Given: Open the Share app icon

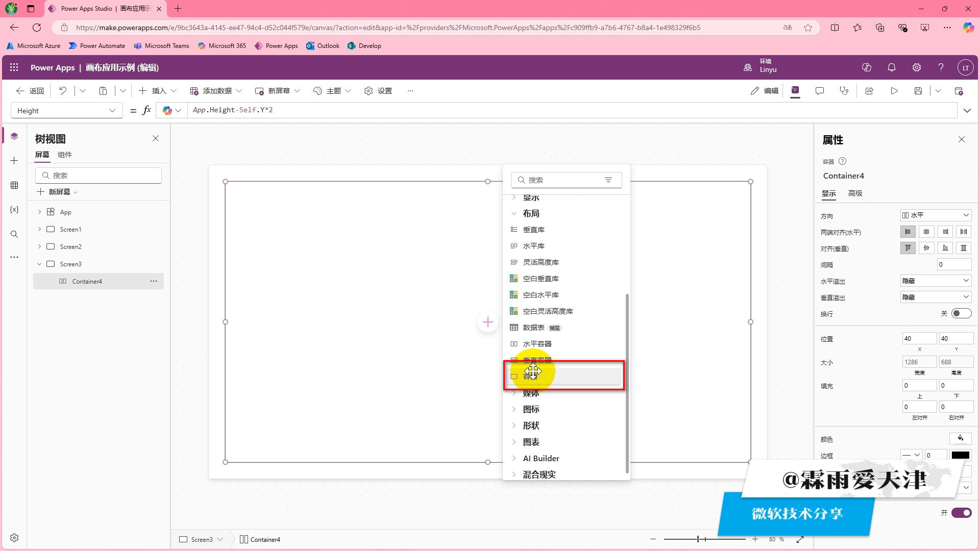Looking at the screenshot, I should point(869,91).
